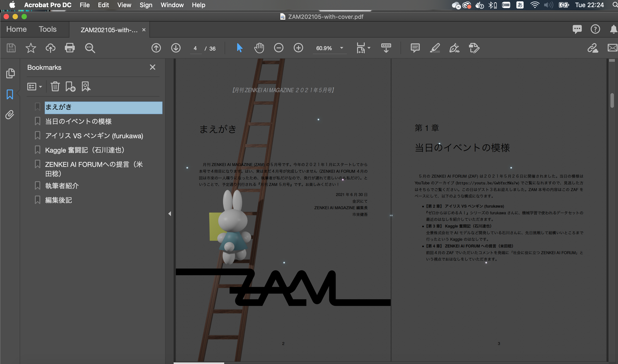
Task: Share a link to this file
Action: point(593,48)
